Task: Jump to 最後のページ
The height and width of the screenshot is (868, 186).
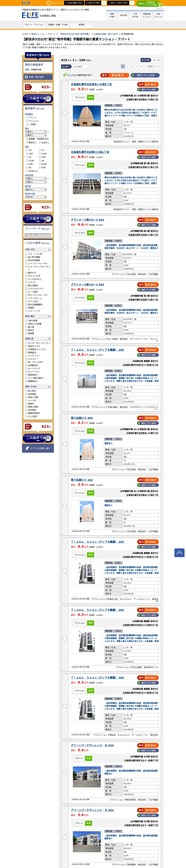Action: click(x=152, y=67)
